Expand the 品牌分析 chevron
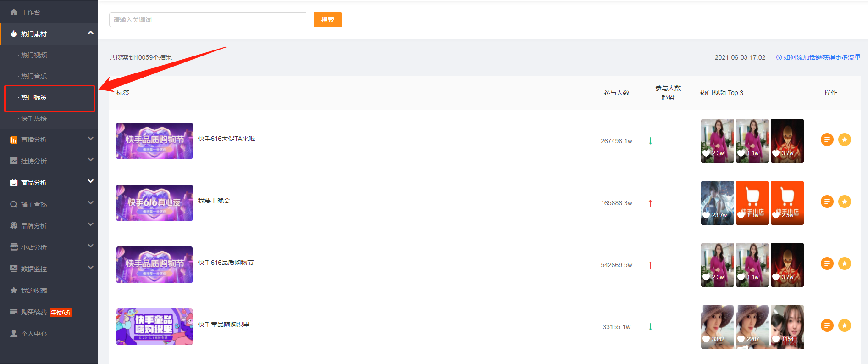The height and width of the screenshot is (364, 868). pos(90,224)
